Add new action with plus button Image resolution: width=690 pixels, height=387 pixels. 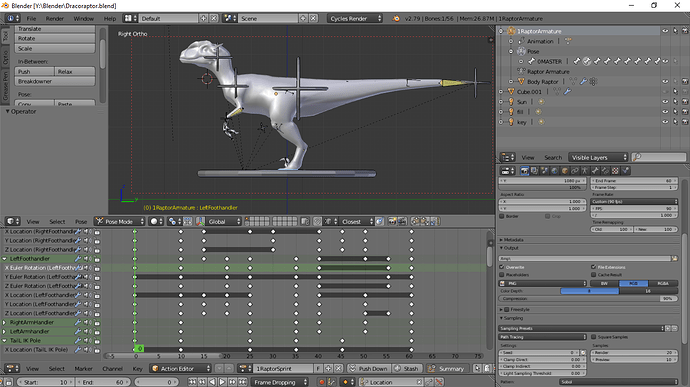point(328,369)
